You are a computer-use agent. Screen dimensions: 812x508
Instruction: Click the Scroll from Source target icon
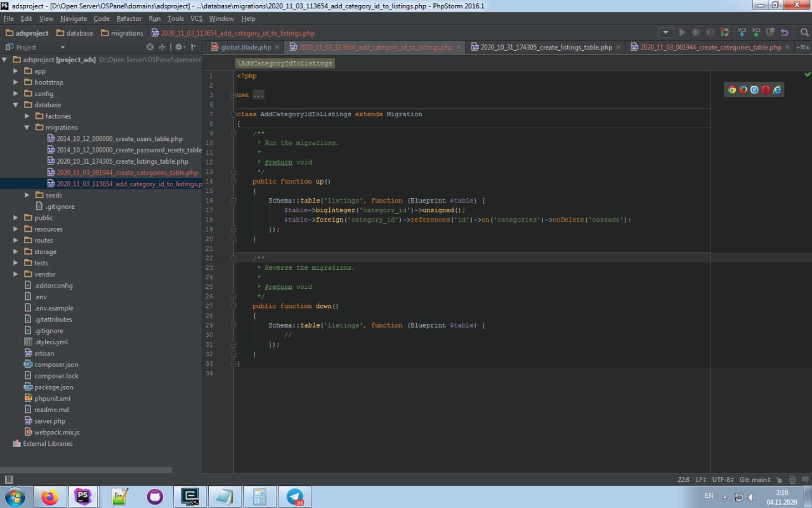[x=150, y=47]
